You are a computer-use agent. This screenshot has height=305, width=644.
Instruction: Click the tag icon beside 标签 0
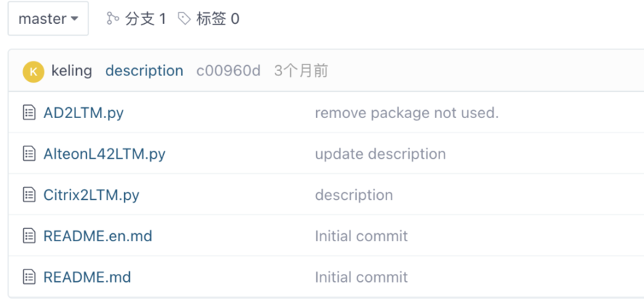click(184, 19)
